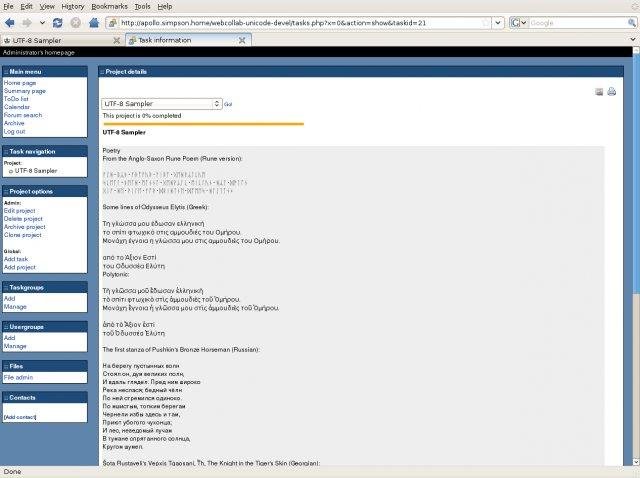
Task: Open the address bar URL history dropdown
Action: (498, 23)
